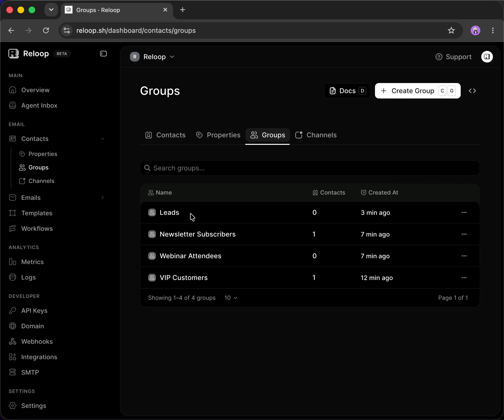
Task: Expand the Emails sidebar section chevron
Action: (102, 198)
